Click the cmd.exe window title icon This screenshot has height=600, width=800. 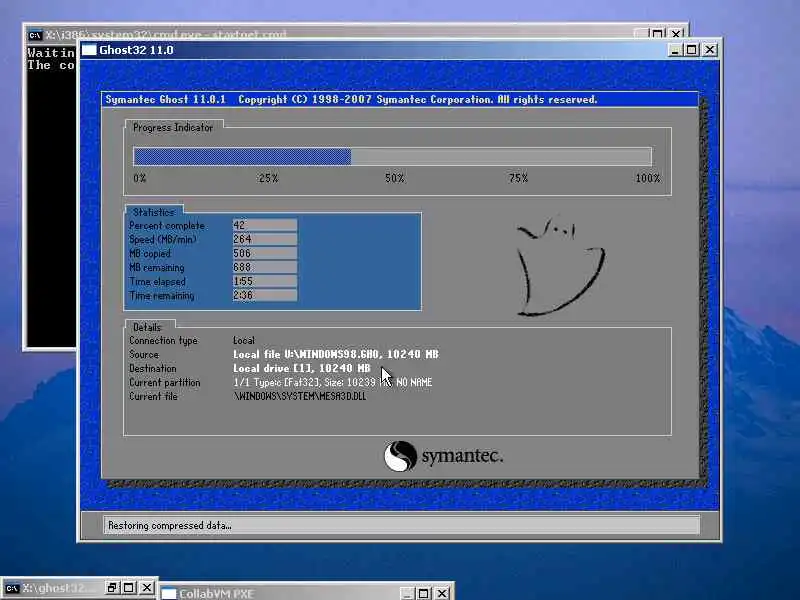tap(35, 35)
